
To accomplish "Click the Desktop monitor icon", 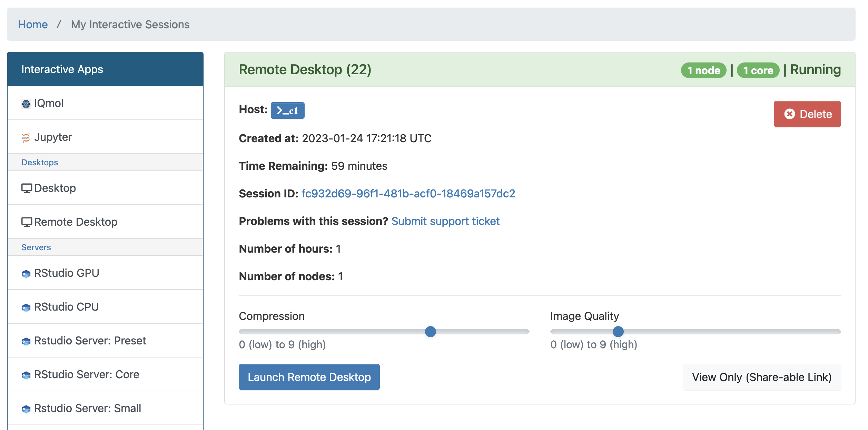I will click(27, 188).
